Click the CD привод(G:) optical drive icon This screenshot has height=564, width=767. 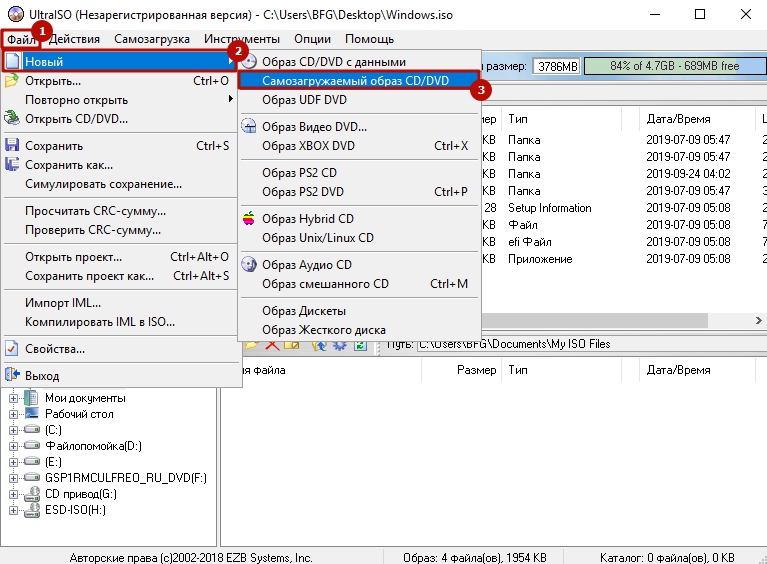click(x=32, y=494)
